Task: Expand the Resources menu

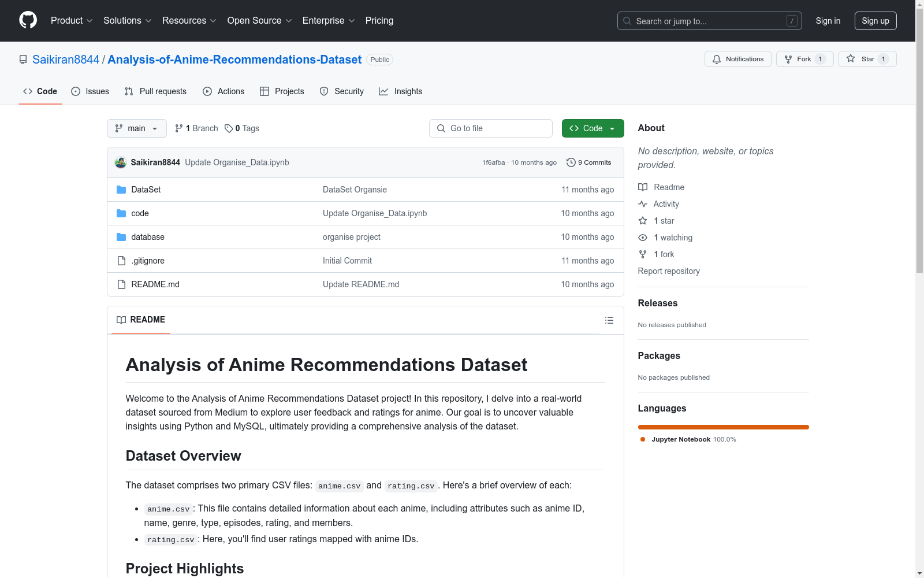Action: [x=189, y=20]
